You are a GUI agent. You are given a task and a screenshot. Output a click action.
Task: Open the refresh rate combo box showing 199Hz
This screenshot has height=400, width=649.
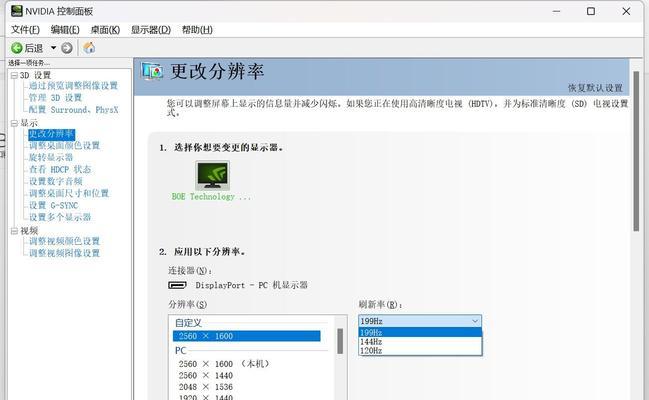pyautogui.click(x=420, y=321)
